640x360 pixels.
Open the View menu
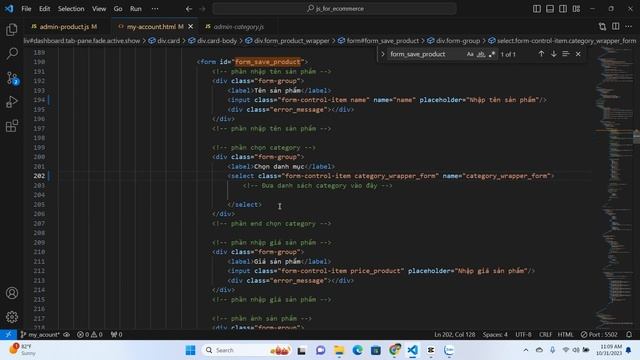click(99, 9)
